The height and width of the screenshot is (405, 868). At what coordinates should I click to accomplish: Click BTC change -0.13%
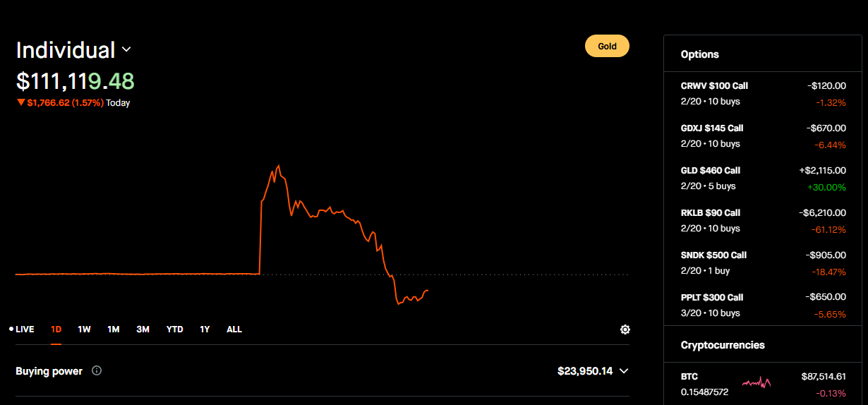[831, 393]
